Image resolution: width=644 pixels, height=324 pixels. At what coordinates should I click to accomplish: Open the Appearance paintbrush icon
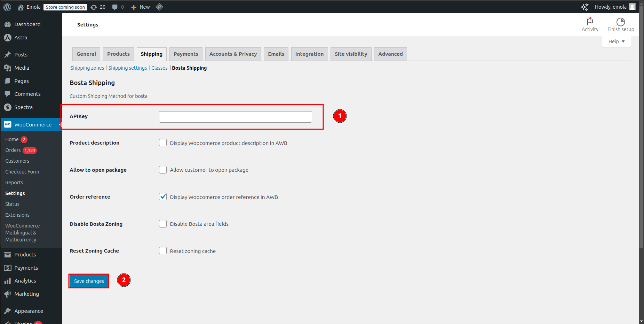[x=8, y=311]
